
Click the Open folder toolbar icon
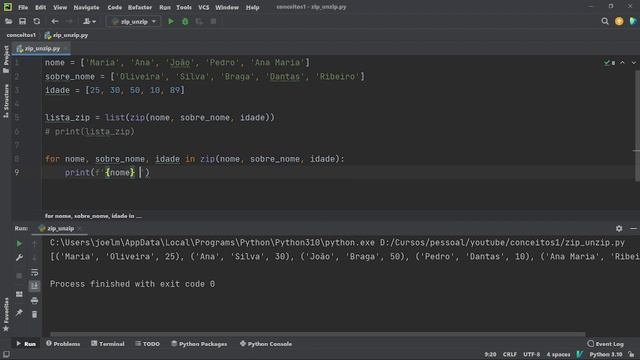tap(8, 21)
